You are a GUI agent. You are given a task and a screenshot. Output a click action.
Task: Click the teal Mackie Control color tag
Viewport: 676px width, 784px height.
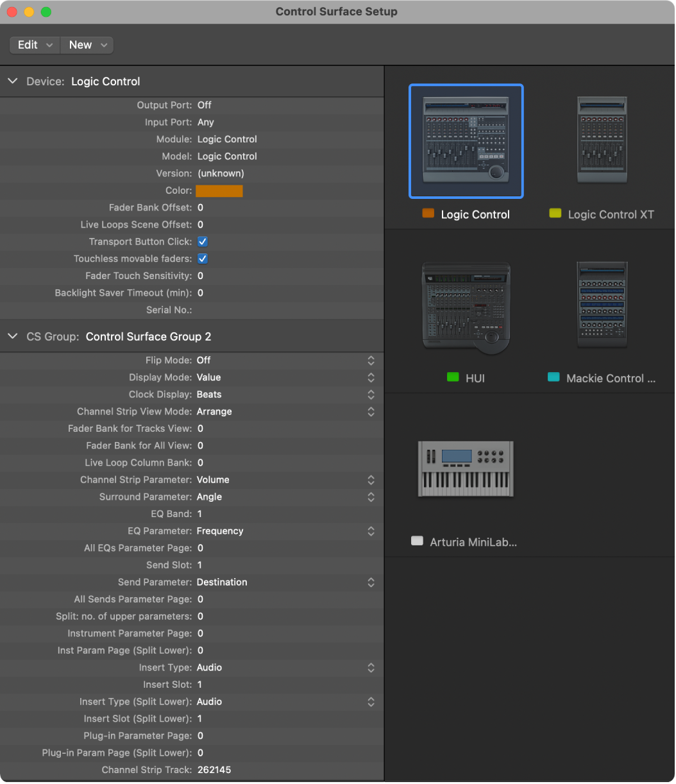click(553, 377)
